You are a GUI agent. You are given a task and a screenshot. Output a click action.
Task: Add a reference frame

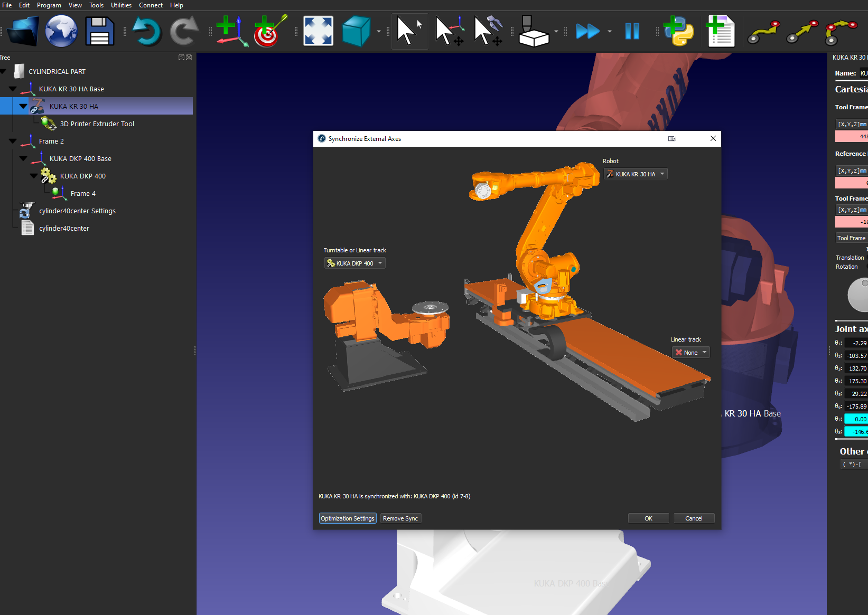tap(231, 31)
